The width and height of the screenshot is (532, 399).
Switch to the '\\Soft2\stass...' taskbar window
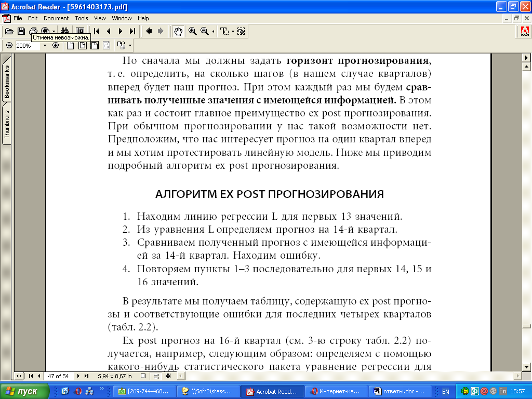209,392
